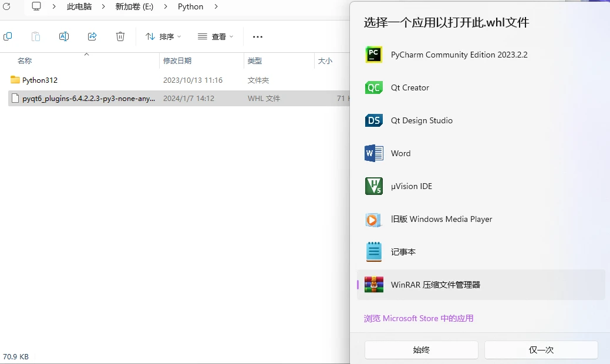Screen dimensions: 610x364
Task: Select the Python312 folder icon
Action: (15, 80)
